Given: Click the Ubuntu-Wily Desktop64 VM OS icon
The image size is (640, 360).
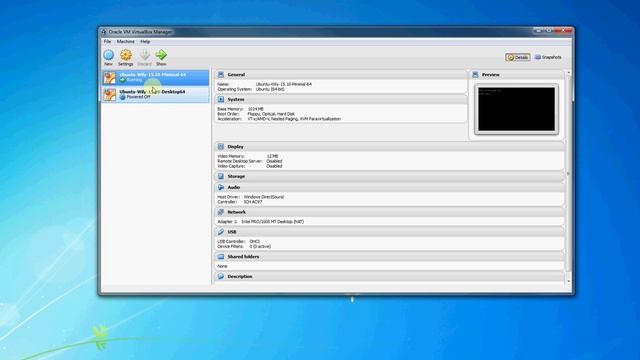Looking at the screenshot, I should coord(109,95).
